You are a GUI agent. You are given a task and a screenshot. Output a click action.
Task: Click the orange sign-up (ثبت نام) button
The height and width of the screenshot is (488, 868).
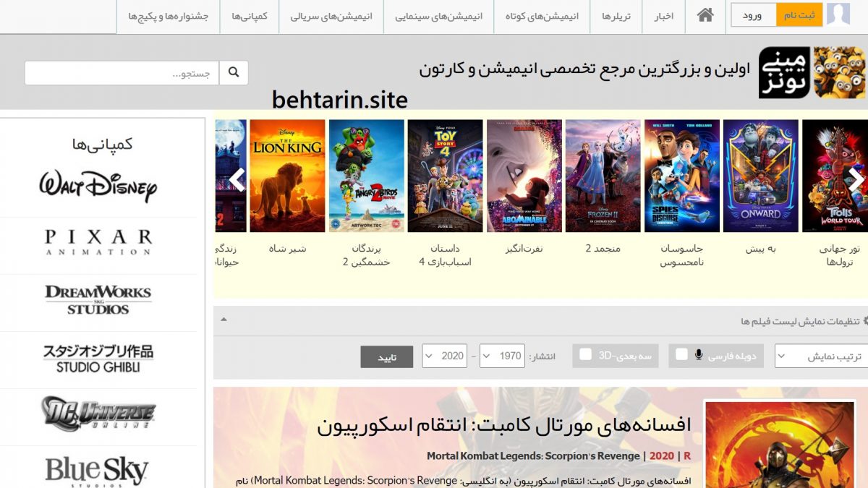[799, 14]
